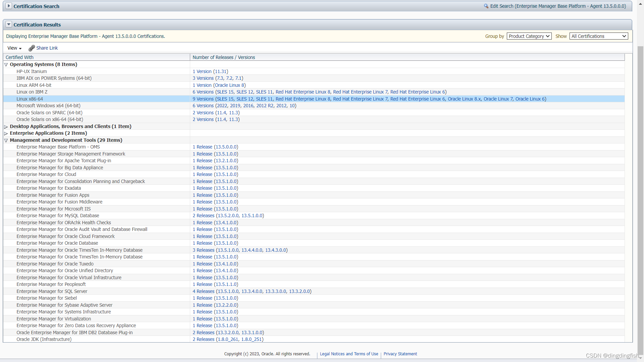Screen dimensions: 644x362
Task: Open Edit Search for Enterprise Manager Agent
Action: (558, 6)
